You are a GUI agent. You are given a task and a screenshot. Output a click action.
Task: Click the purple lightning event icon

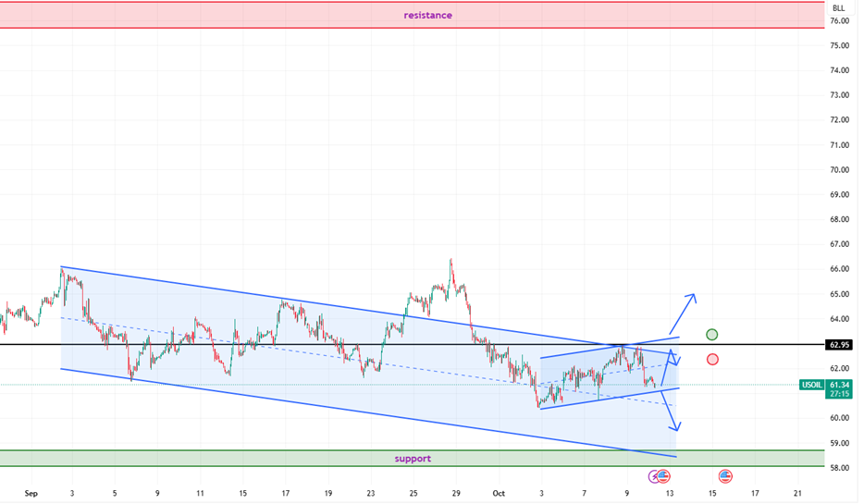click(x=655, y=476)
